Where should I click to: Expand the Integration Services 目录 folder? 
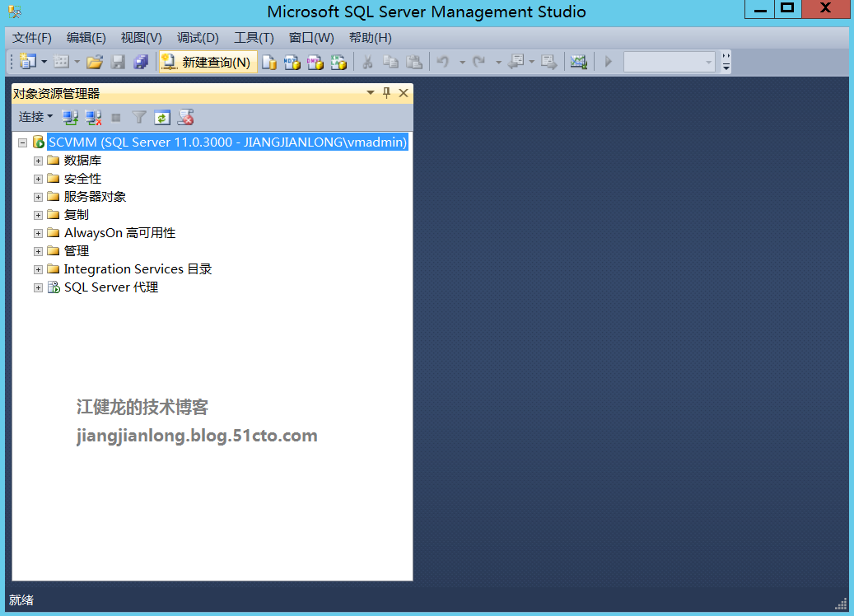[x=38, y=269]
